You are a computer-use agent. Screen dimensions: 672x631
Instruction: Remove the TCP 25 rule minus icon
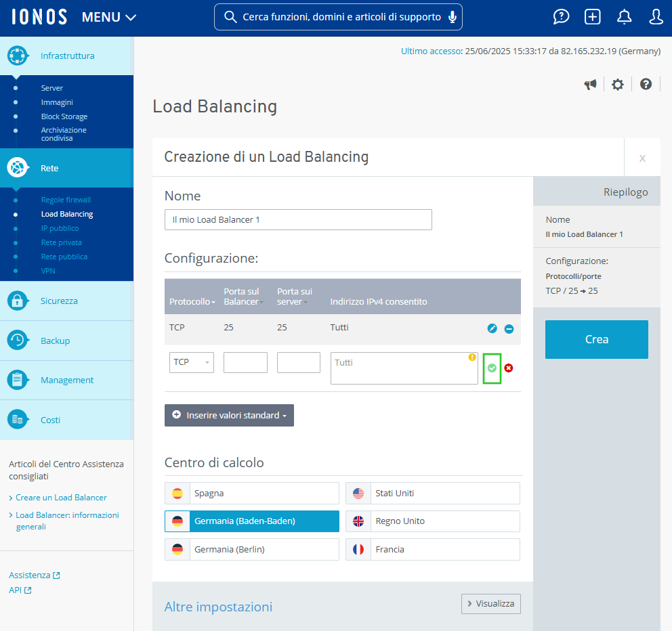click(x=509, y=328)
